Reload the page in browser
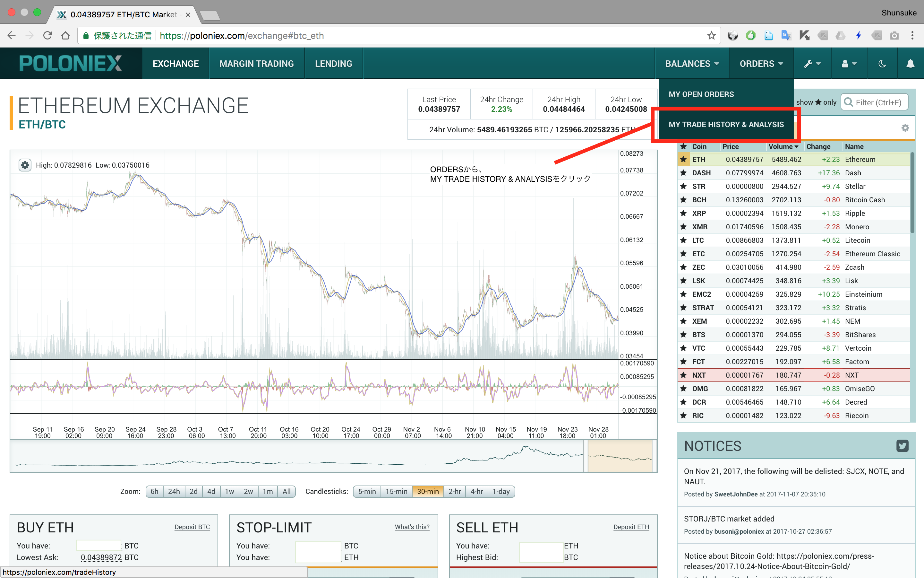The image size is (924, 578). 48,36
